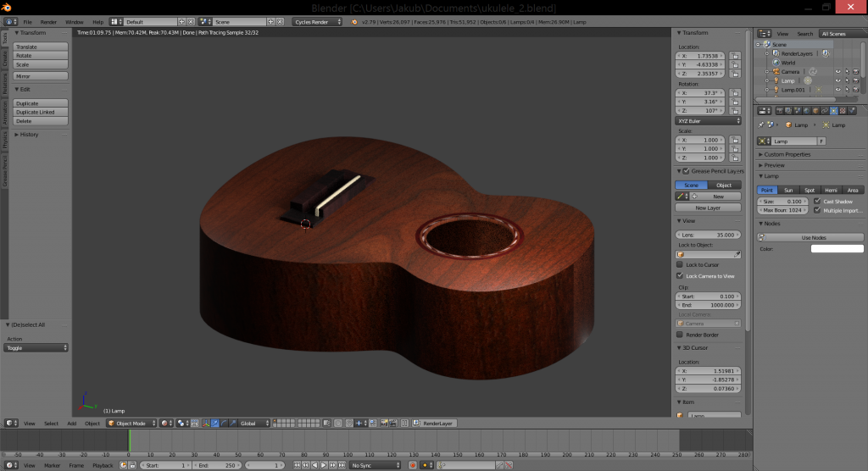This screenshot has height=471, width=868.
Task: Add a new scene with plus icon
Action: [270, 21]
